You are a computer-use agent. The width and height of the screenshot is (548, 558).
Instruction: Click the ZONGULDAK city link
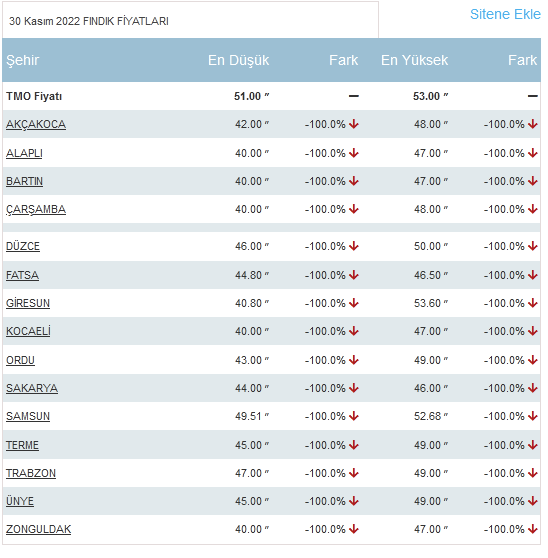[39, 530]
